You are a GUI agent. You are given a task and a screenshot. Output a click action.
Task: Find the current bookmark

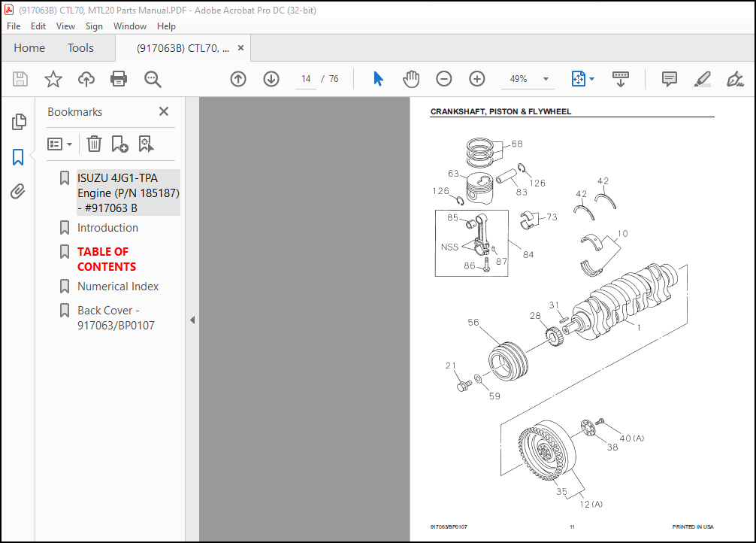point(146,144)
